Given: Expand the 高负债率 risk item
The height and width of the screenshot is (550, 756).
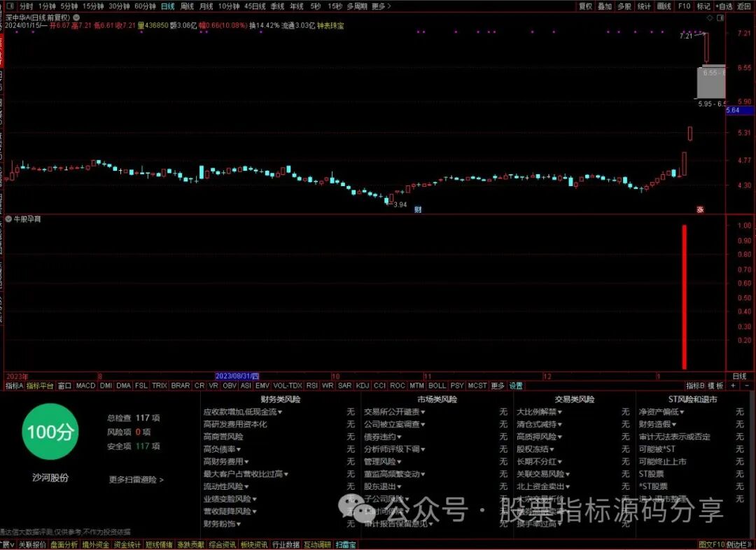Looking at the screenshot, I should pos(223,449).
